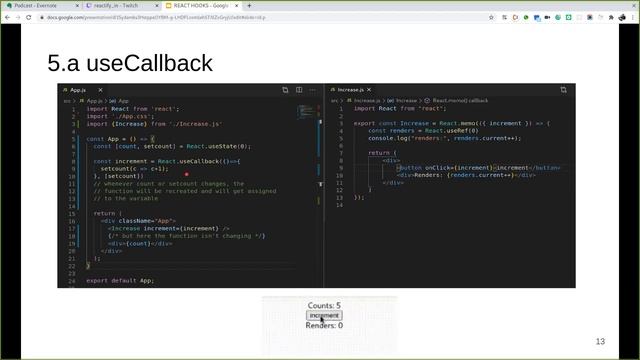
Task: Click the 'React.useState(0)' code in App.js
Action: click(217, 146)
